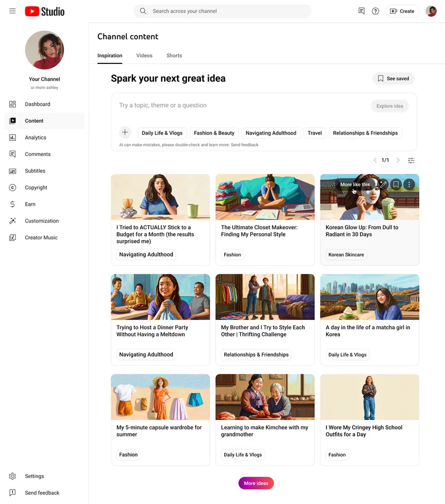The height and width of the screenshot is (504, 445).
Task: Open the three-dot menu on Korean Glow Up card
Action: pyautogui.click(x=409, y=184)
